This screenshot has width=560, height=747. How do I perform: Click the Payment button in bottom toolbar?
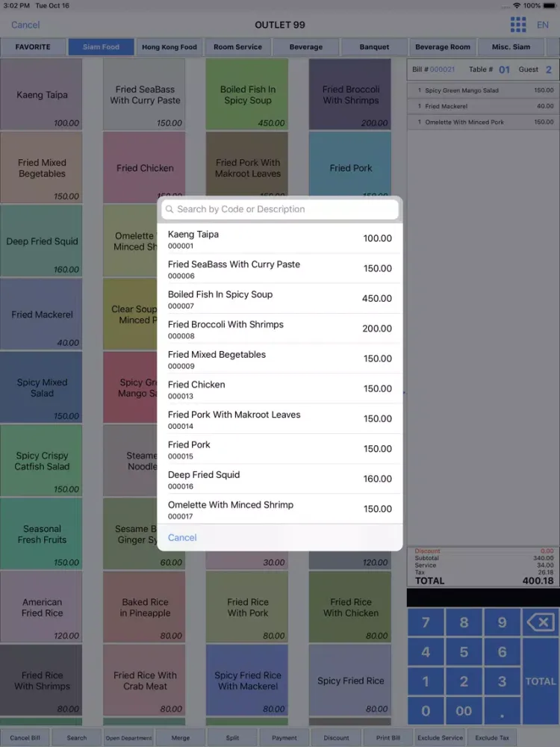point(284,738)
